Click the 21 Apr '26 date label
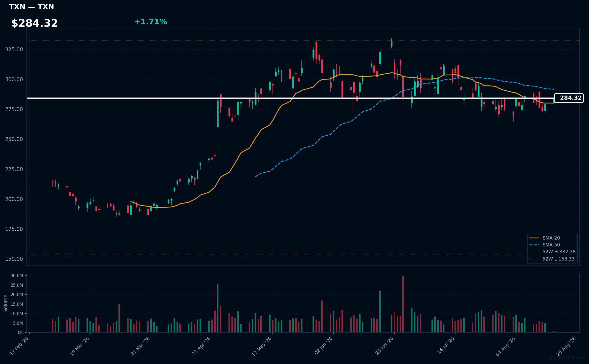Image resolution: width=589 pixels, height=364 pixels. pyautogui.click(x=201, y=346)
